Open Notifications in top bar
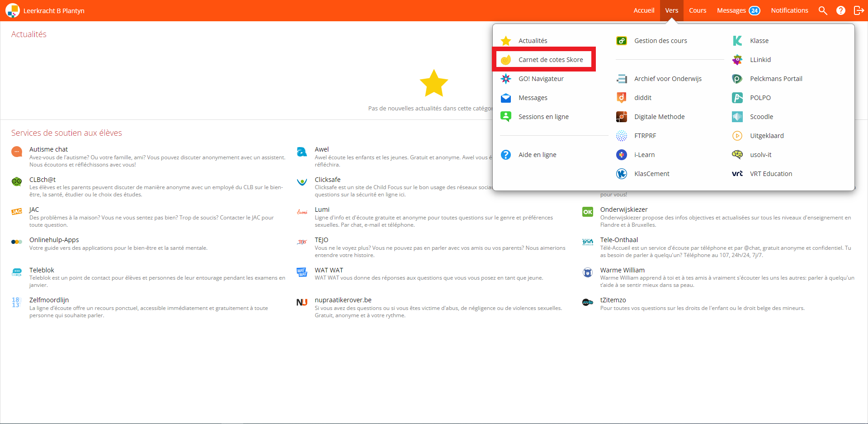 pyautogui.click(x=789, y=10)
